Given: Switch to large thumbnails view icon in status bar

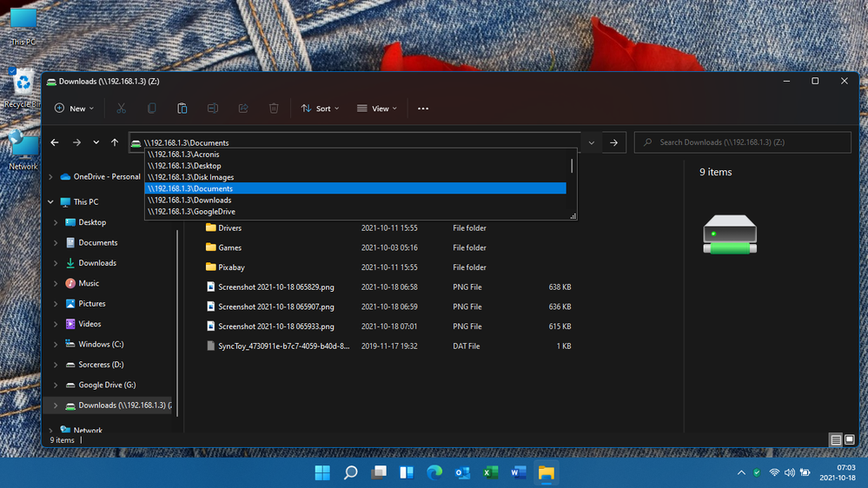Looking at the screenshot, I should point(849,440).
